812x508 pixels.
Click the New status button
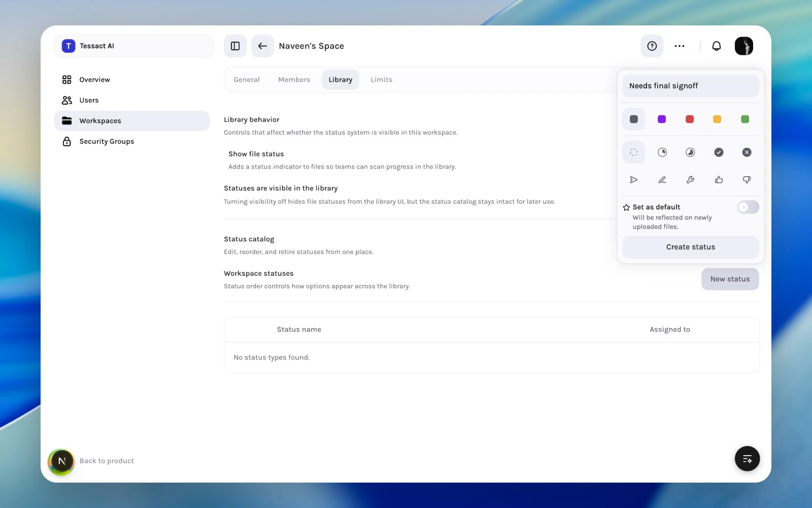[730, 279]
